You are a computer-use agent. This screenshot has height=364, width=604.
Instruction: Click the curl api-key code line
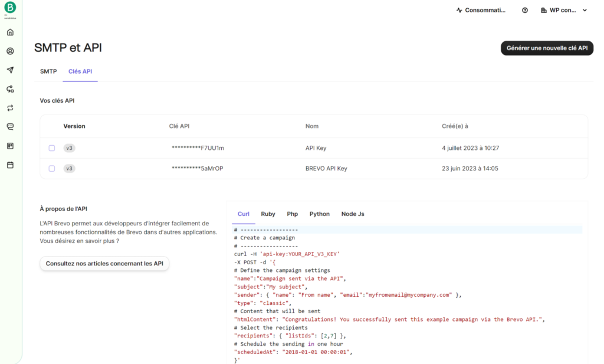tap(287, 254)
